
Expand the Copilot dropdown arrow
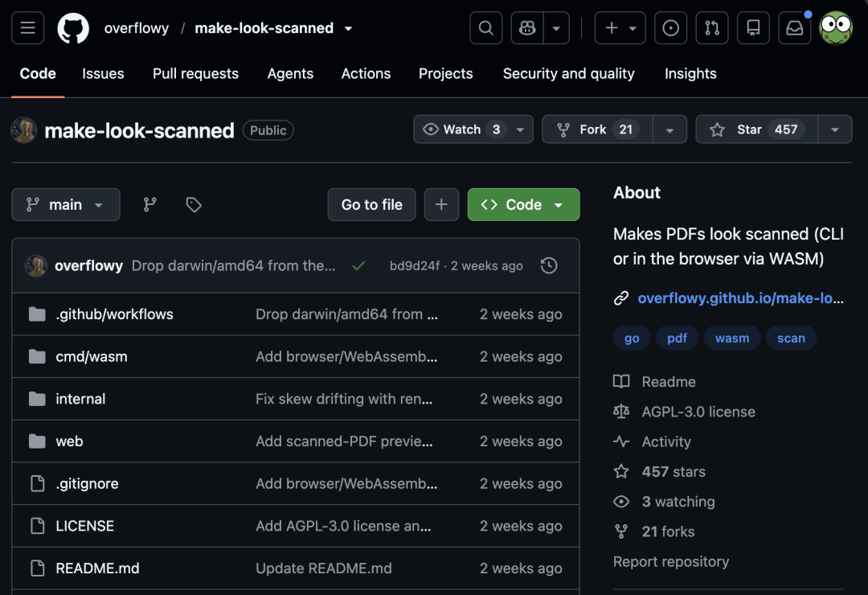click(556, 27)
